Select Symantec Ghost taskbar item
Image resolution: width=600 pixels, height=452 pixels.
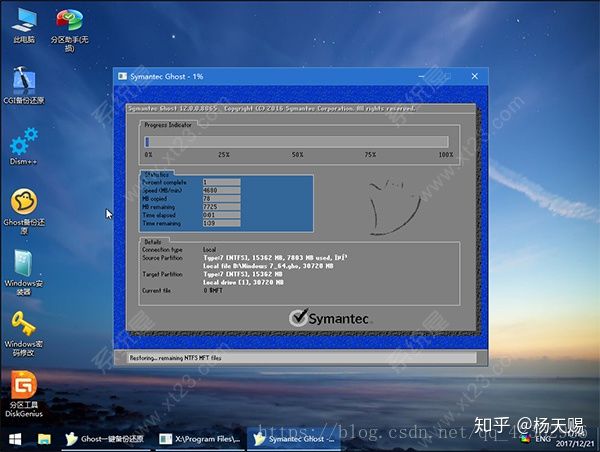(293, 439)
